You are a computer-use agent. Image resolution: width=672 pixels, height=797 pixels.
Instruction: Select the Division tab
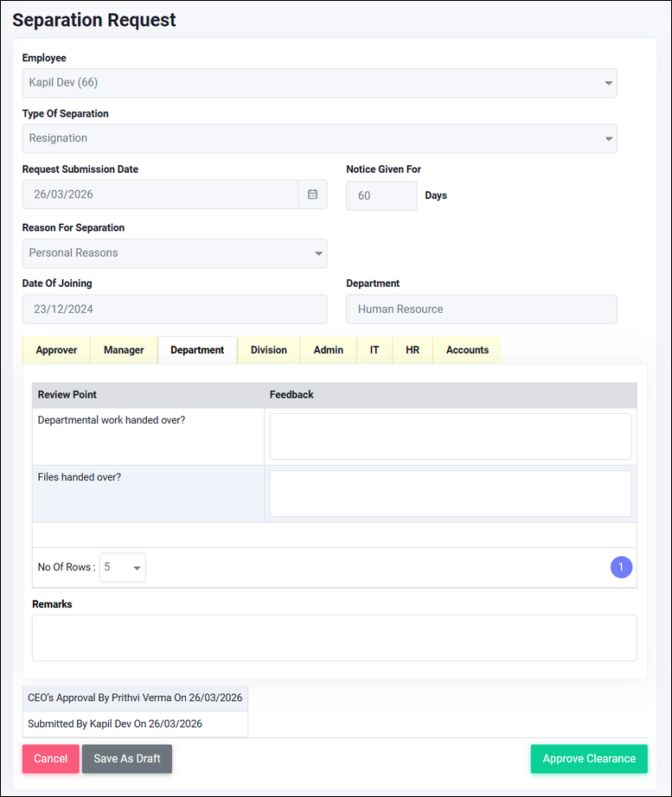click(x=269, y=350)
